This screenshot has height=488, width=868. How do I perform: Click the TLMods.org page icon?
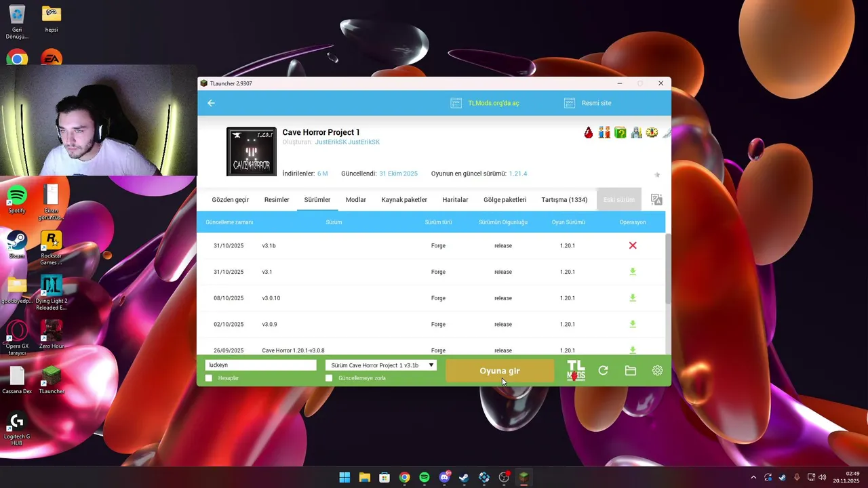[456, 103]
